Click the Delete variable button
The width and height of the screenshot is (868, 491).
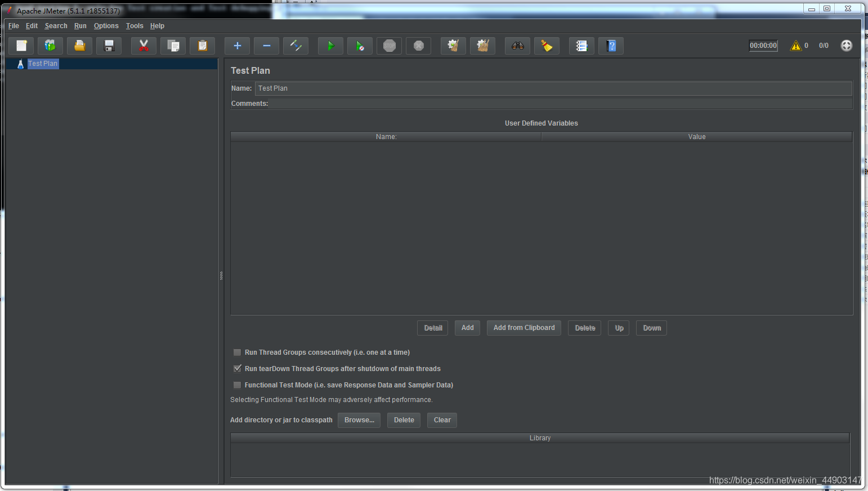point(585,328)
